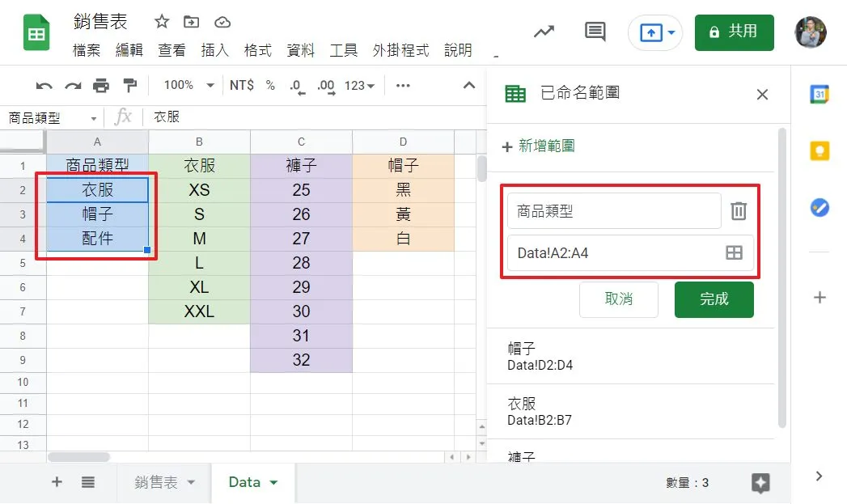Rename the document title 銷售表

(x=100, y=22)
